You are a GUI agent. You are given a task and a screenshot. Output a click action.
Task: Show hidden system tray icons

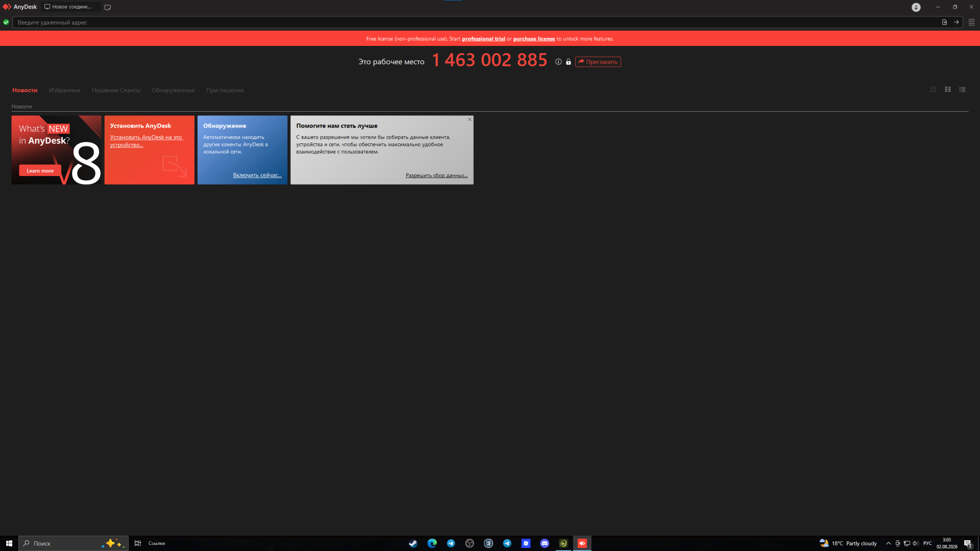888,543
